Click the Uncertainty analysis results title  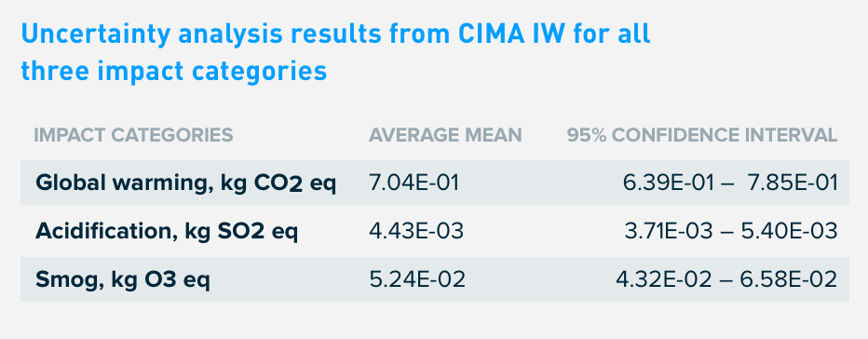[x=335, y=53]
